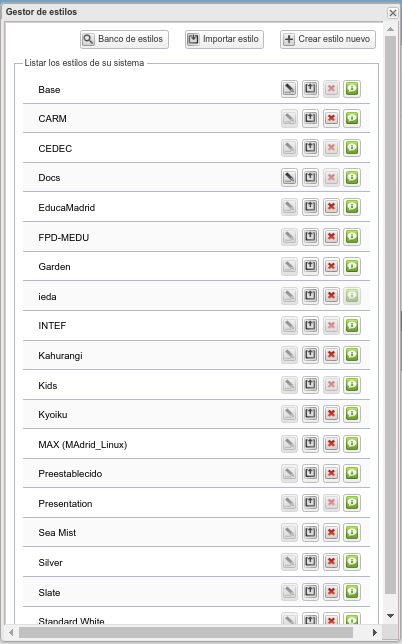
Task: Delete the Slate style
Action: click(x=331, y=591)
